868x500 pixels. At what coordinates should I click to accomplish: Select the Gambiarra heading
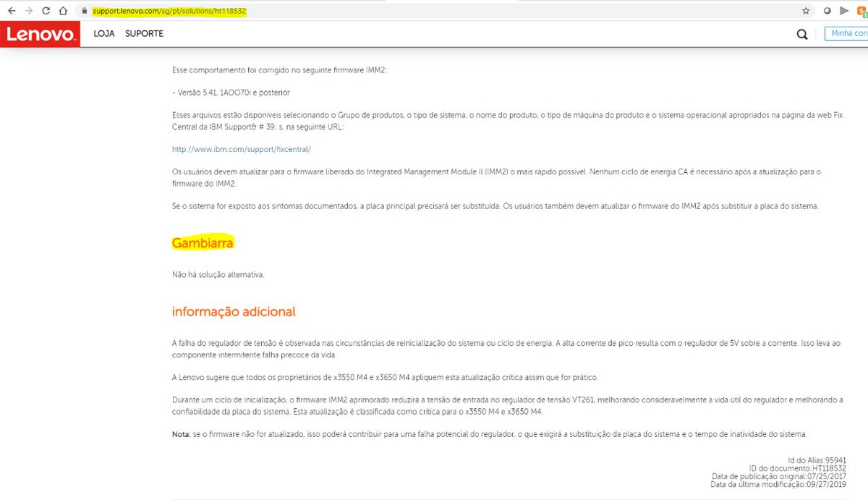pyautogui.click(x=203, y=243)
